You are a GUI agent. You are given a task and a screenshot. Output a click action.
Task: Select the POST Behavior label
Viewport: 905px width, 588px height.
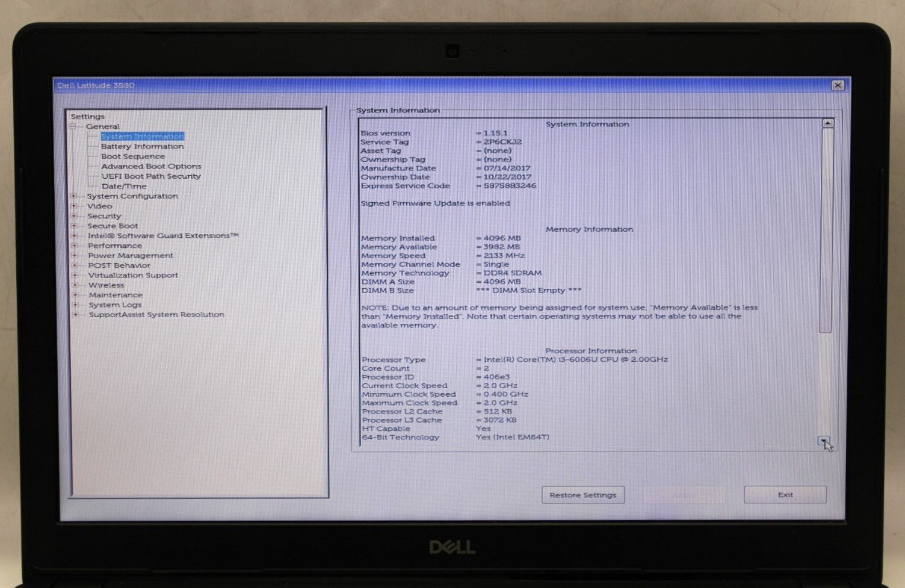click(119, 265)
